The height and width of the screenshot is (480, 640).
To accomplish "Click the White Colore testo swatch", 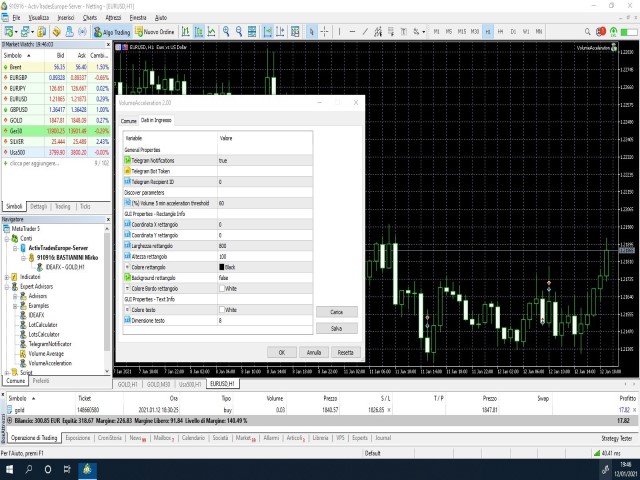I will (x=222, y=309).
